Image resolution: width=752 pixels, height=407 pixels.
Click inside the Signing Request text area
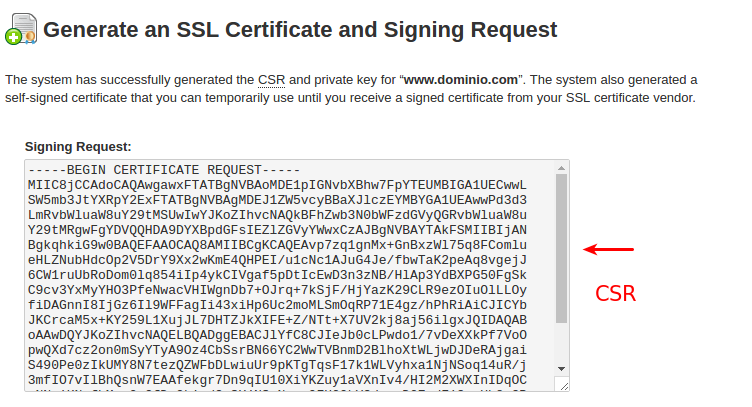click(291, 276)
